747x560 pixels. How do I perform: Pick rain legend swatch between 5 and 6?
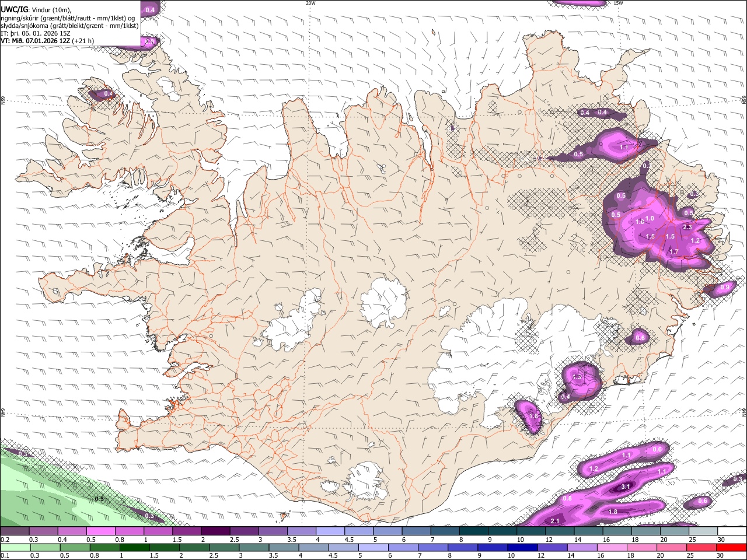coord(373,547)
